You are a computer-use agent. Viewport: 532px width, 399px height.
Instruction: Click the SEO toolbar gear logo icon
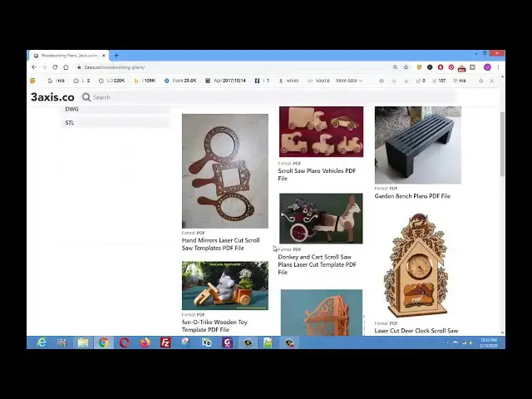[32, 81]
